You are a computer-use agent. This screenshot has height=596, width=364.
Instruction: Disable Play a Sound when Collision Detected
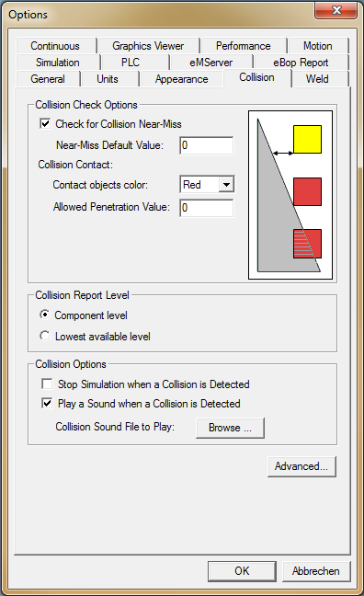47,403
